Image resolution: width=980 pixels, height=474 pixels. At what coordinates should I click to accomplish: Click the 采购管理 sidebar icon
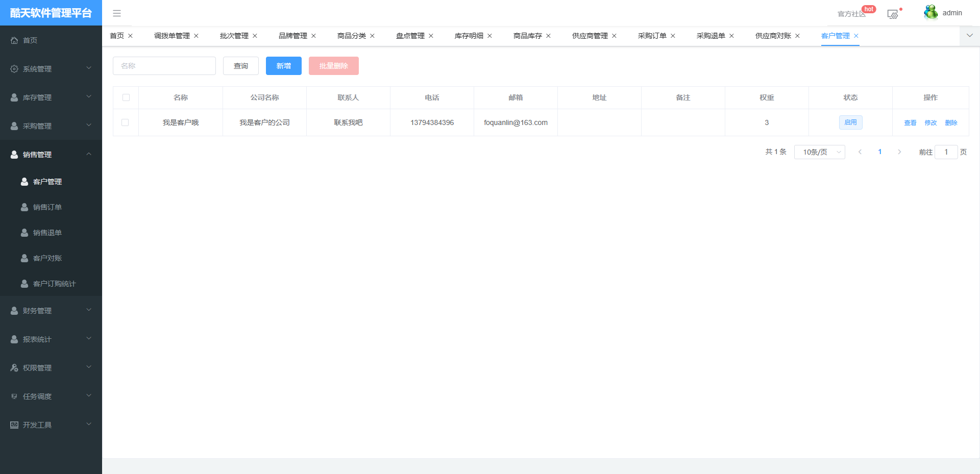(x=14, y=126)
